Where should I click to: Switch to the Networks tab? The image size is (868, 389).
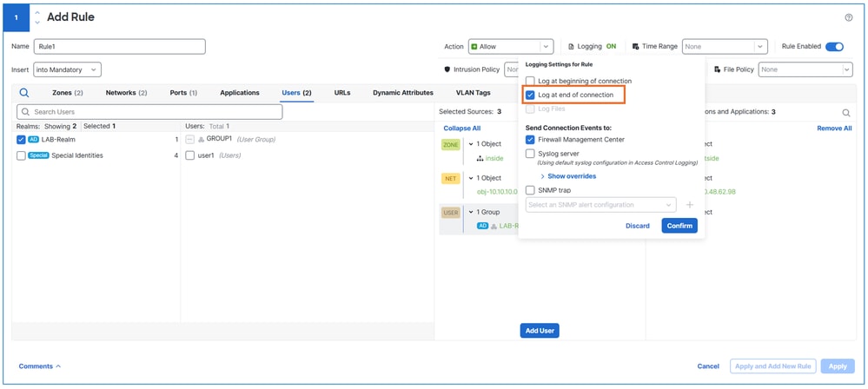click(x=126, y=93)
